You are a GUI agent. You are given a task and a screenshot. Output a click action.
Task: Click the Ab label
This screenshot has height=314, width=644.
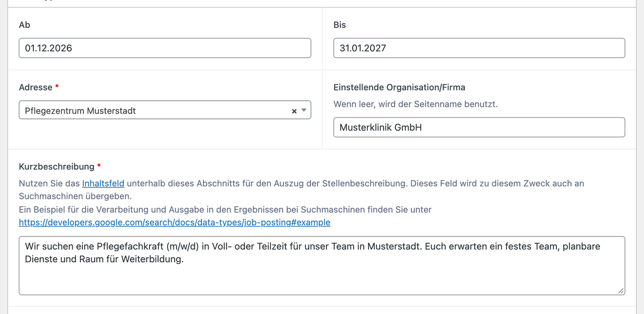click(25, 25)
